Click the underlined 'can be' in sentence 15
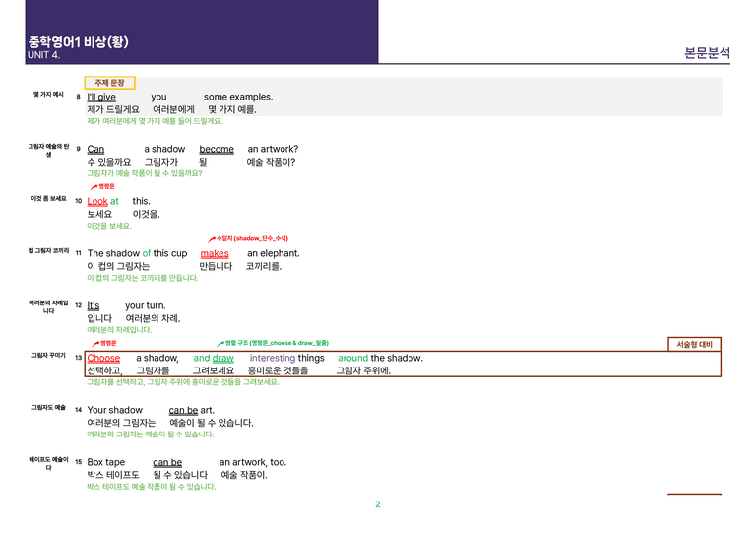 click(x=167, y=462)
